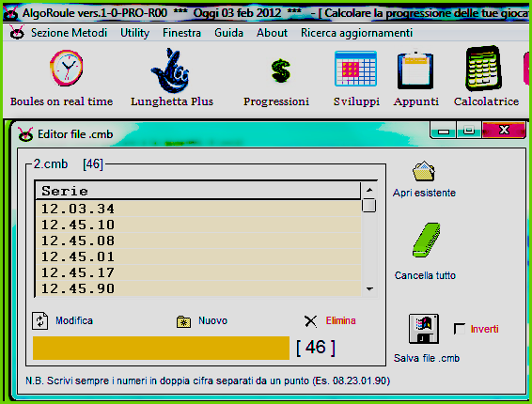Viewport: 532px width, 404px height.
Task: Select row 12.45.10
Action: pos(198,225)
